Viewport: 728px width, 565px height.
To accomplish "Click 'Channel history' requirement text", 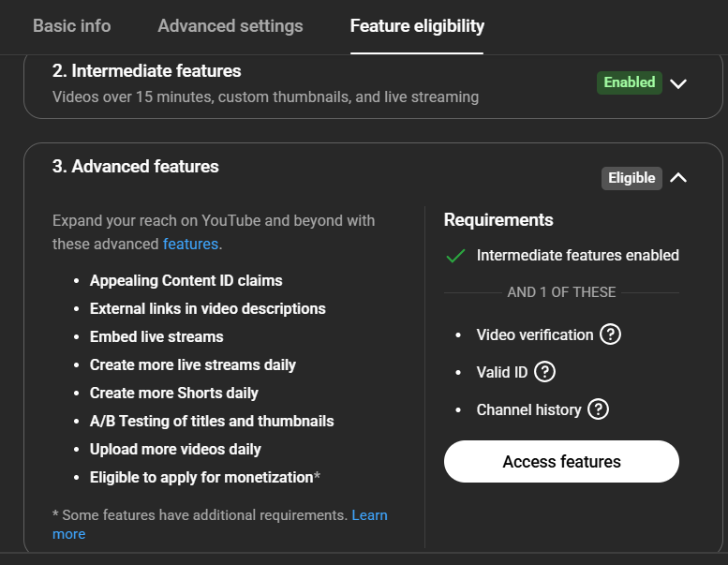I will pyautogui.click(x=528, y=410).
